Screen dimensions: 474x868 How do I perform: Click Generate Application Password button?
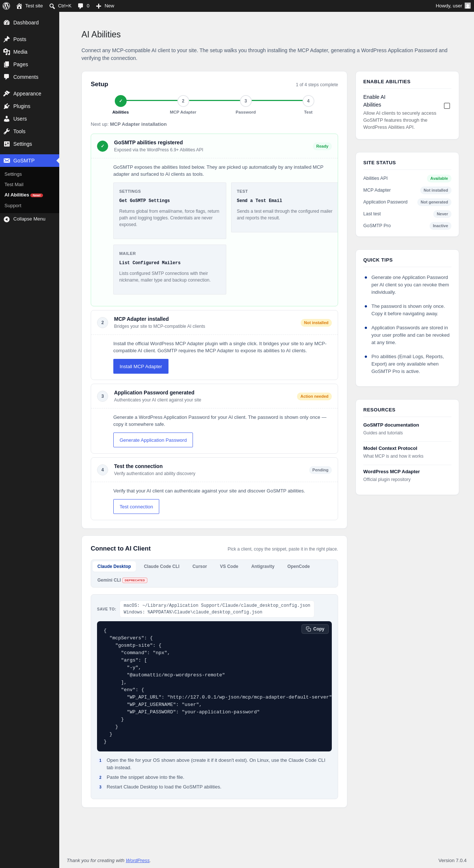[x=153, y=440]
